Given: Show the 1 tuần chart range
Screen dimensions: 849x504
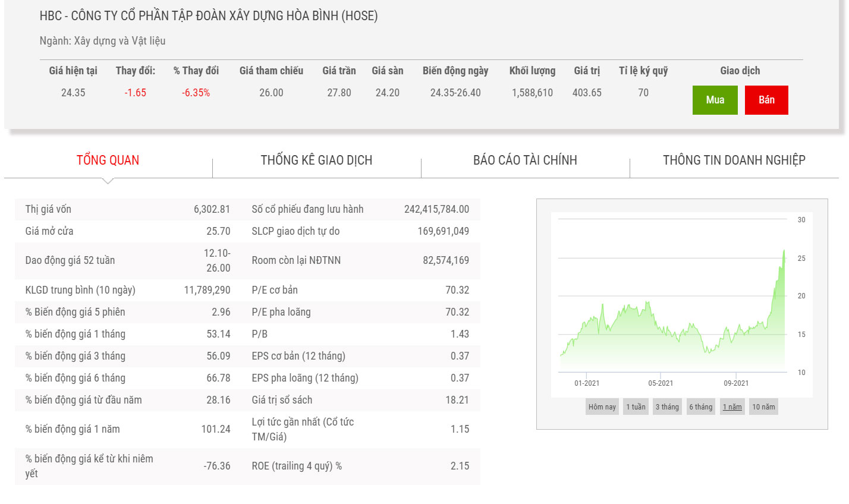Looking at the screenshot, I should click(x=636, y=407).
